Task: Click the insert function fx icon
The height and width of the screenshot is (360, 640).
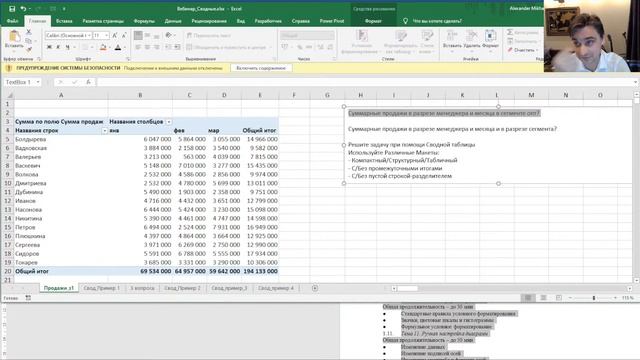Action: (88, 82)
